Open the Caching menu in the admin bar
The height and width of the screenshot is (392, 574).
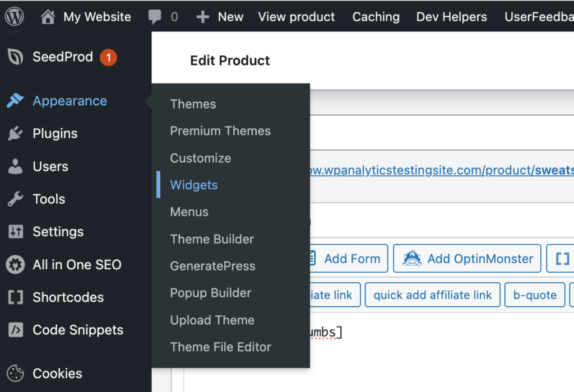[x=376, y=16]
